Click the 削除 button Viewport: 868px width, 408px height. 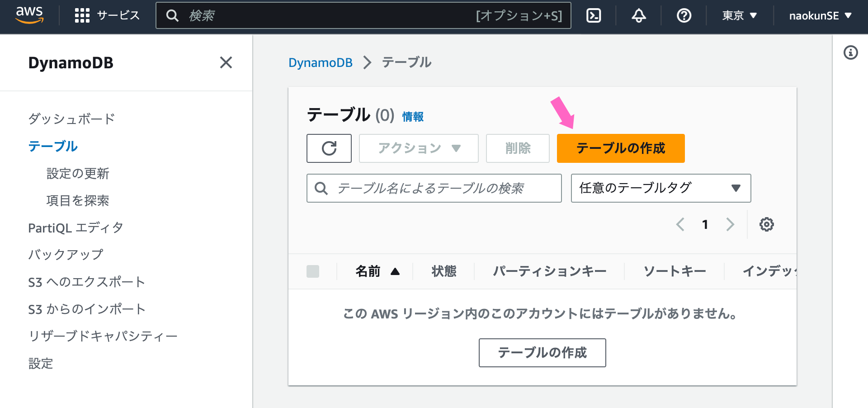click(518, 148)
